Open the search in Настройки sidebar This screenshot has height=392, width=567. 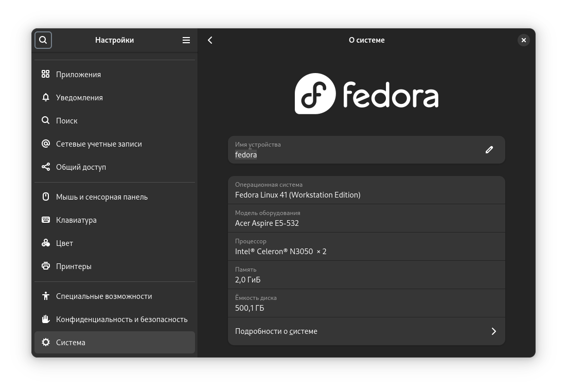coord(43,40)
